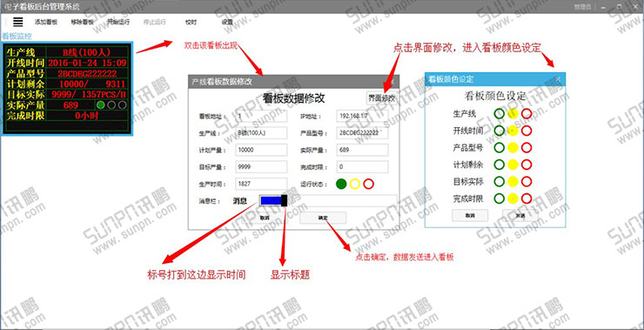This screenshot has height=330, width=644.
Task: Open the hamburger menu in the toolbar
Action: (x=17, y=22)
